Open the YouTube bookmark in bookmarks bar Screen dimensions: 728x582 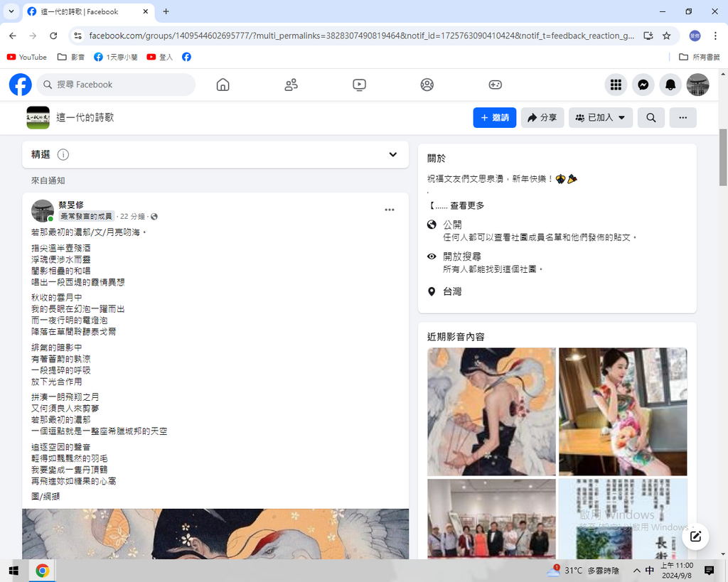(x=26, y=57)
